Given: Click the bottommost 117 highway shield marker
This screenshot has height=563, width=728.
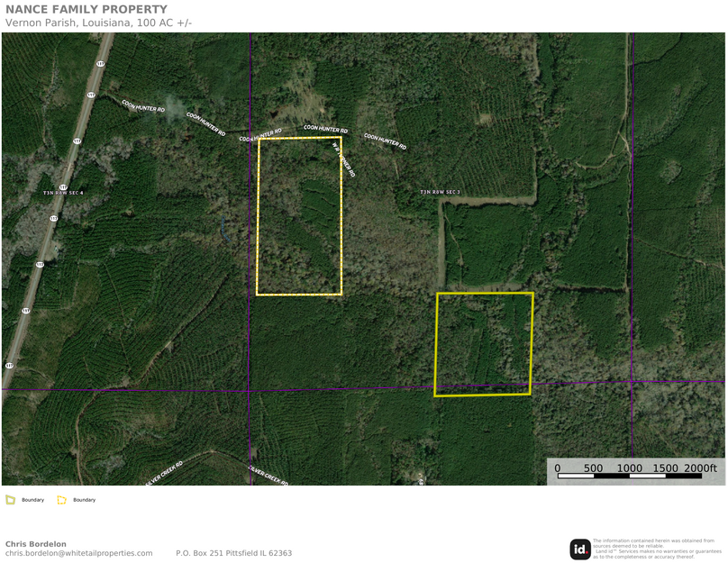Looking at the screenshot, I should click(10, 365).
